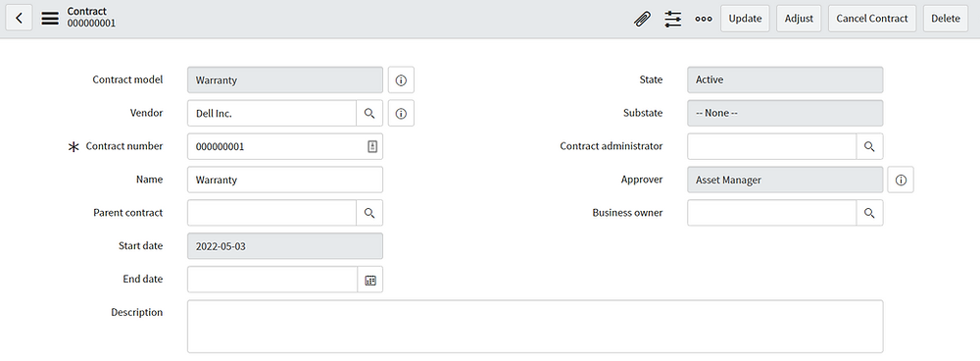Image resolution: width=980 pixels, height=361 pixels.
Task: Click the Contract number field icon
Action: (x=371, y=146)
